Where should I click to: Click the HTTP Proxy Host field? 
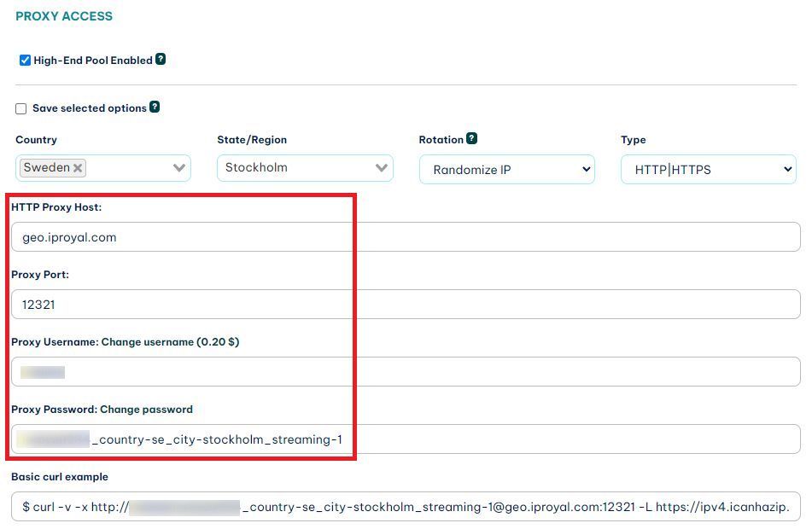click(x=406, y=237)
